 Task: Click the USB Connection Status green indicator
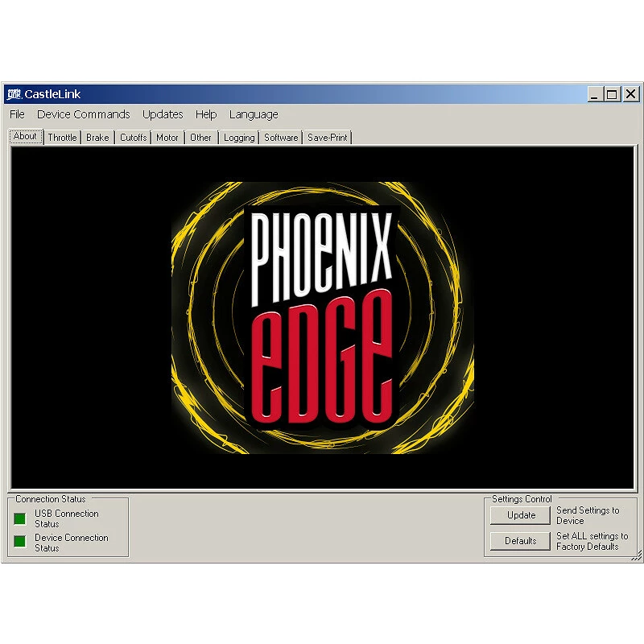coord(20,518)
